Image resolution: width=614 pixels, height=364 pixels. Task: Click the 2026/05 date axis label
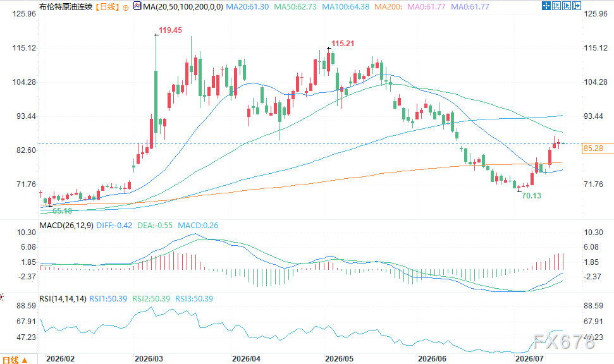coord(339,359)
